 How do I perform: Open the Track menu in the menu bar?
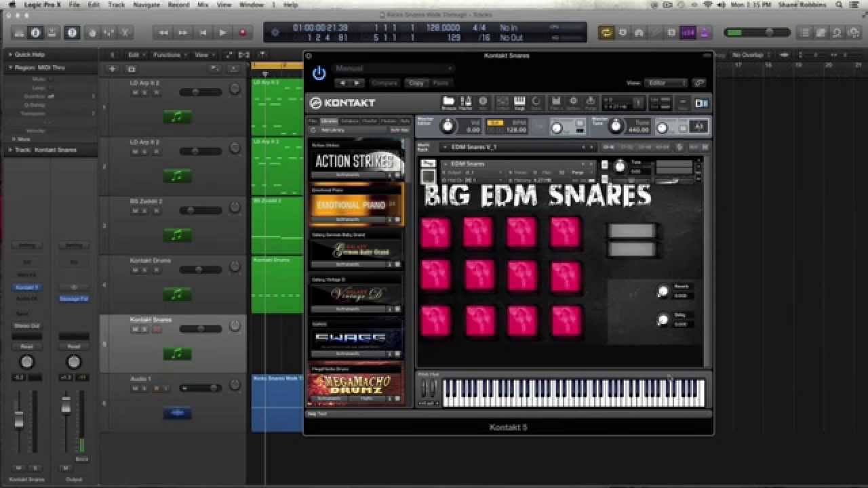[x=117, y=5]
